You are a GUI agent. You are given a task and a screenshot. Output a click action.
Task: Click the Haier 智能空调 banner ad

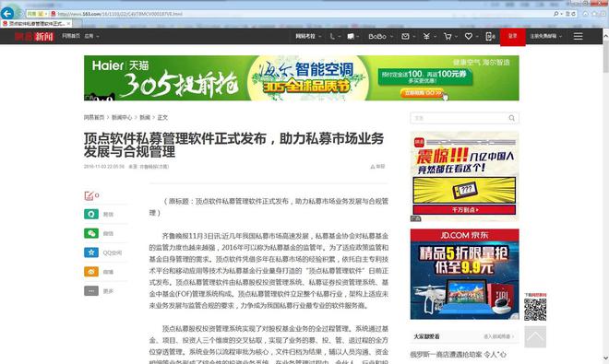click(x=302, y=78)
